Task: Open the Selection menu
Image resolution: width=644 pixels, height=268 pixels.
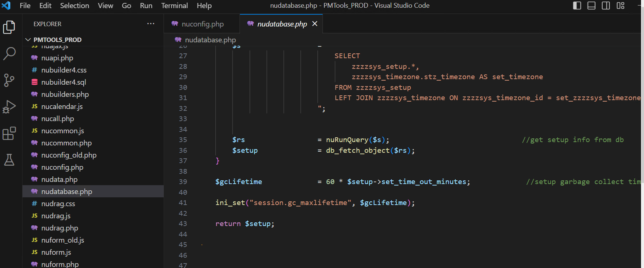Action: 75,6
